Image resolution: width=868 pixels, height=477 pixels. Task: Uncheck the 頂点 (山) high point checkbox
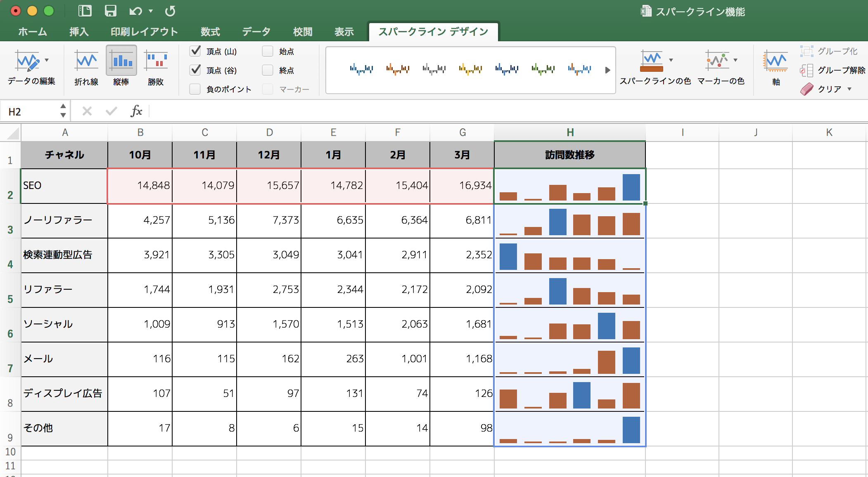(195, 51)
